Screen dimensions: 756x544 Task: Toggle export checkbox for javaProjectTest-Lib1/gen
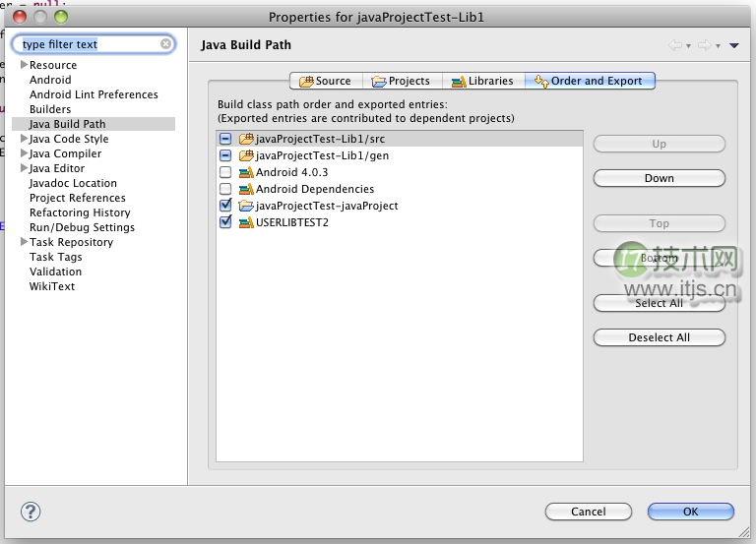(225, 155)
